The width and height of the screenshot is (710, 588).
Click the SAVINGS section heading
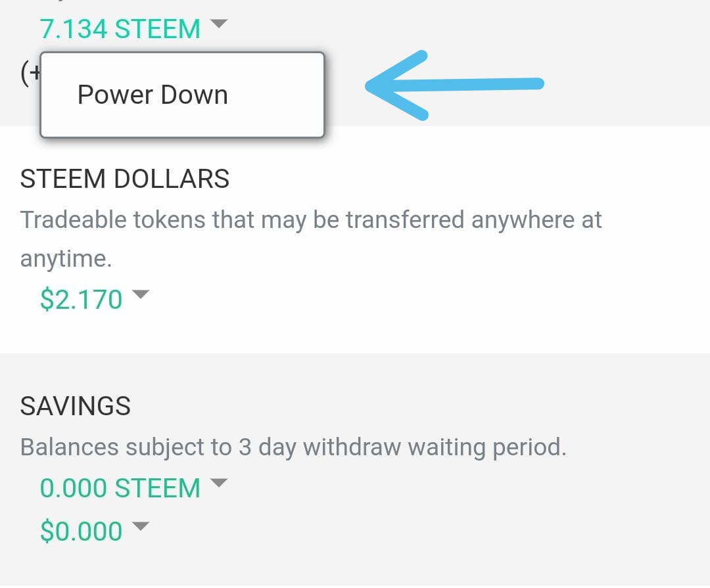[x=76, y=406]
